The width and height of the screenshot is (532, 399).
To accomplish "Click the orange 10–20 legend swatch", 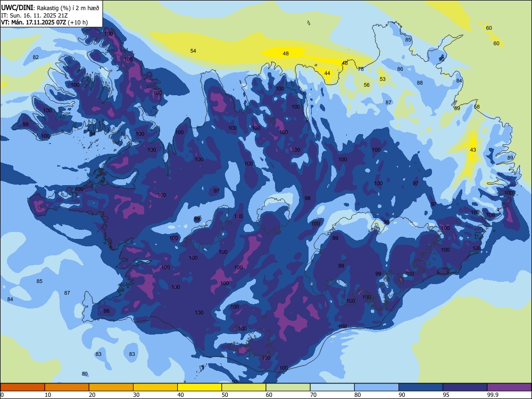I will click(67, 387).
